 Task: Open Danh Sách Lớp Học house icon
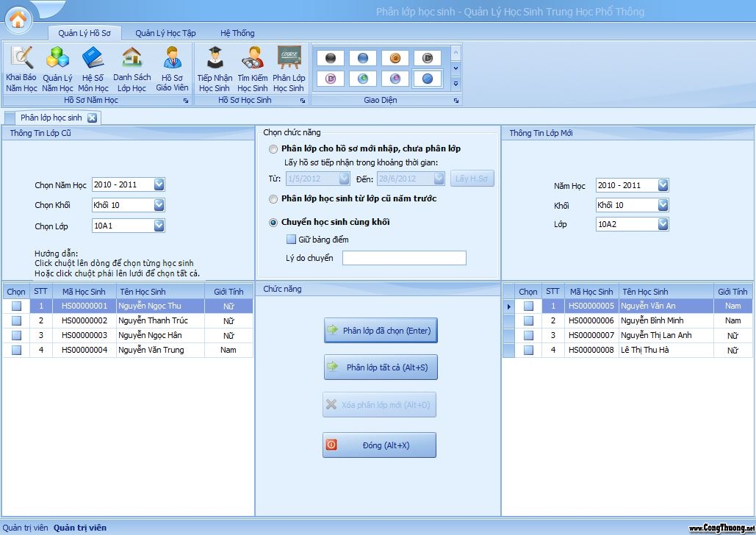tap(132, 69)
